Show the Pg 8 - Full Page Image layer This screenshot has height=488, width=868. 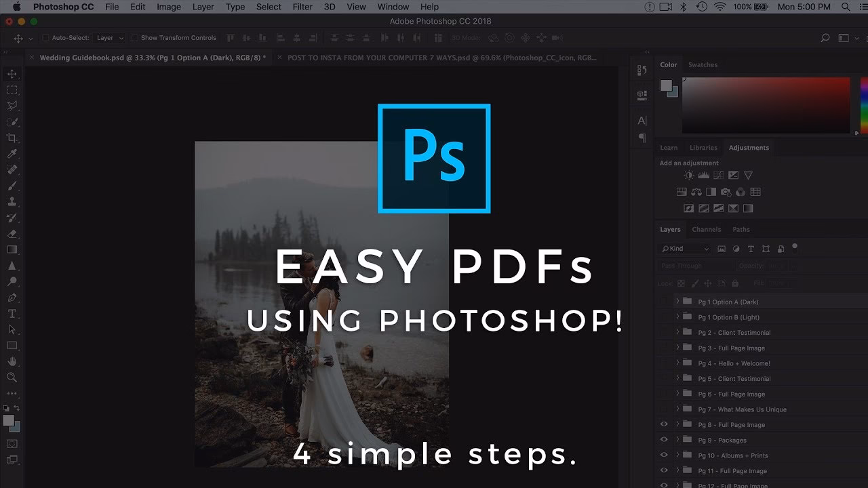coord(664,424)
